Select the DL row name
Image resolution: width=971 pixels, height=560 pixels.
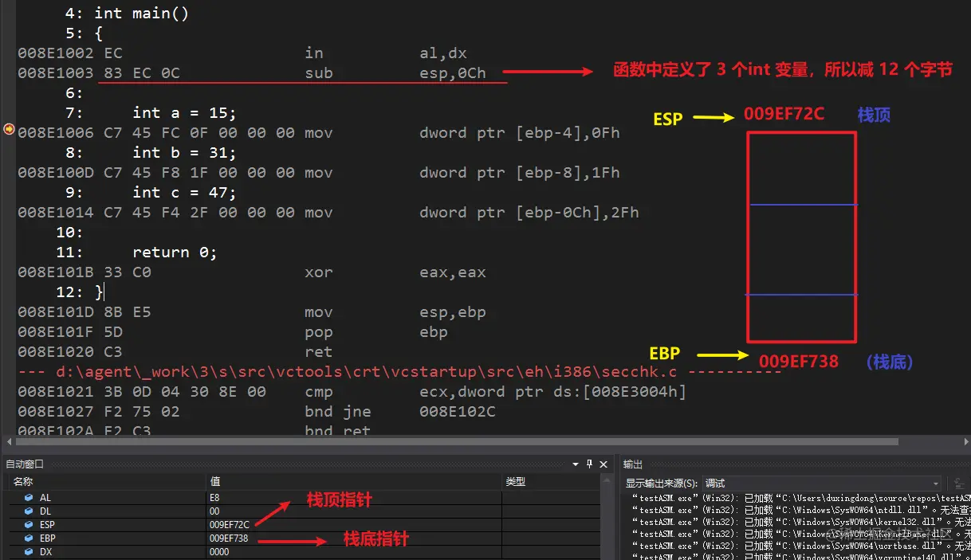pos(45,511)
